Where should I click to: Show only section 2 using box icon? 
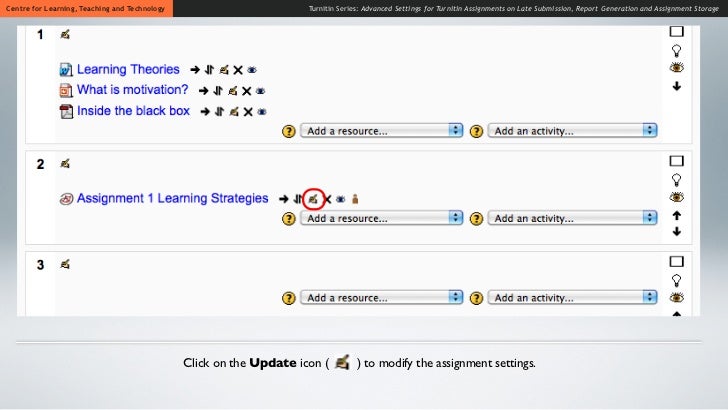point(676,161)
